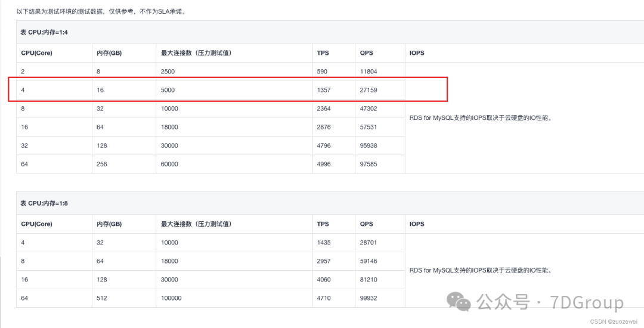Select the max connections value 100000

[x=171, y=298]
